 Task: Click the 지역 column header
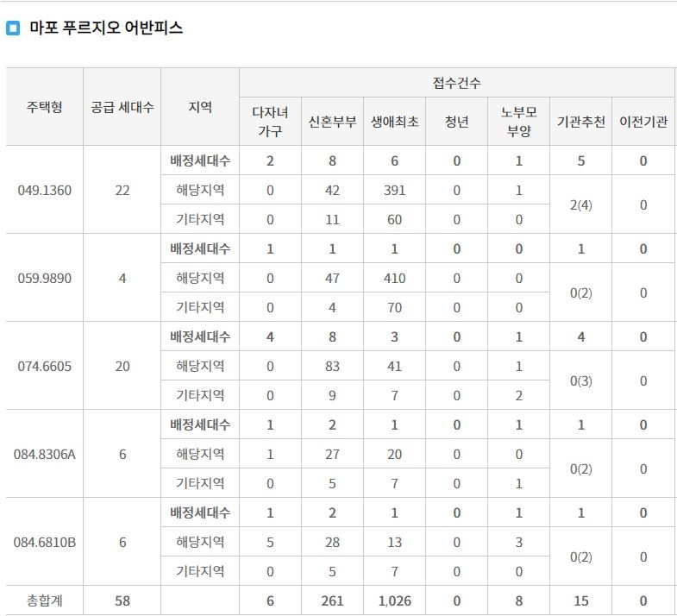pyautogui.click(x=200, y=107)
